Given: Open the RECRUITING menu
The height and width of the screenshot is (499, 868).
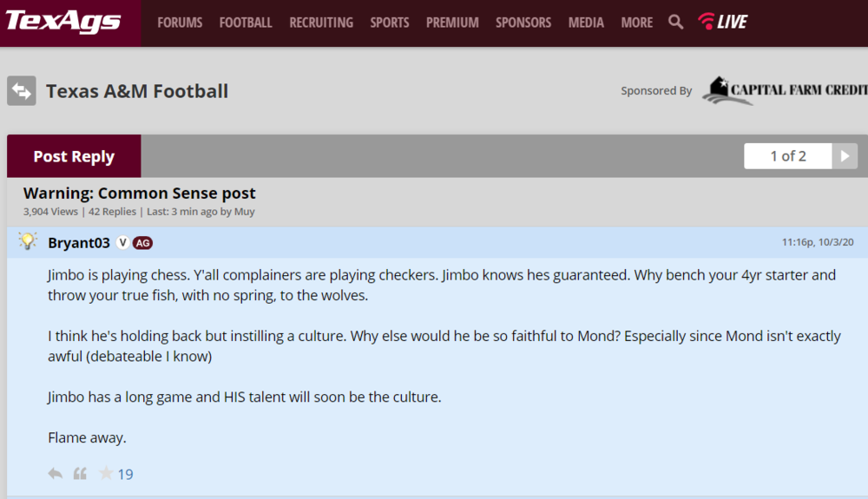Looking at the screenshot, I should tap(321, 23).
